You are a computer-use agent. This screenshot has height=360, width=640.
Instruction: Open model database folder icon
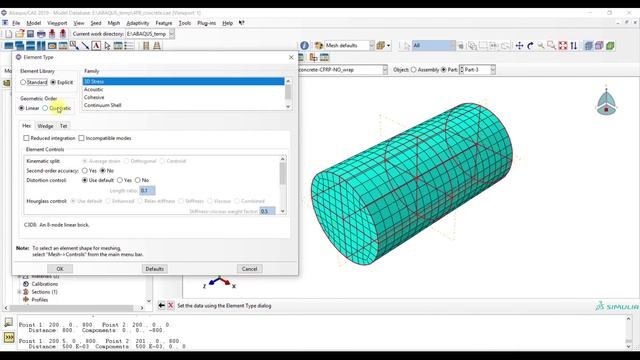point(19,34)
